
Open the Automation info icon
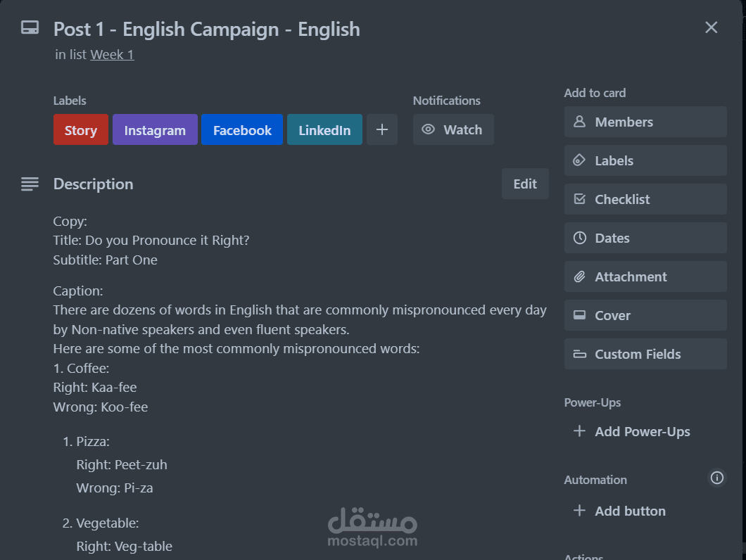coord(717,478)
